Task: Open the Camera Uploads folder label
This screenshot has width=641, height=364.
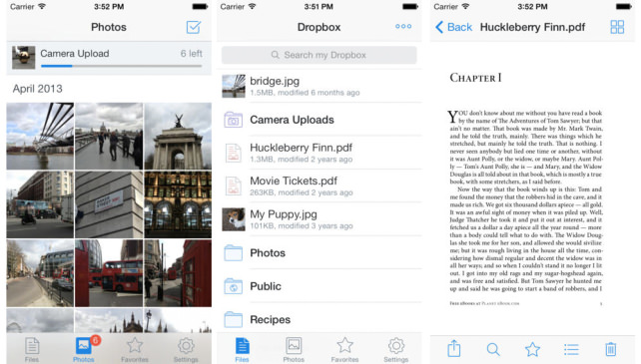Action: click(292, 120)
